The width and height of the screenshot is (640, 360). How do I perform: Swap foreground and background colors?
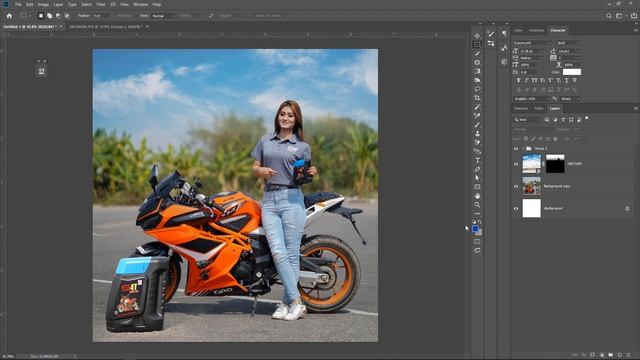point(480,222)
